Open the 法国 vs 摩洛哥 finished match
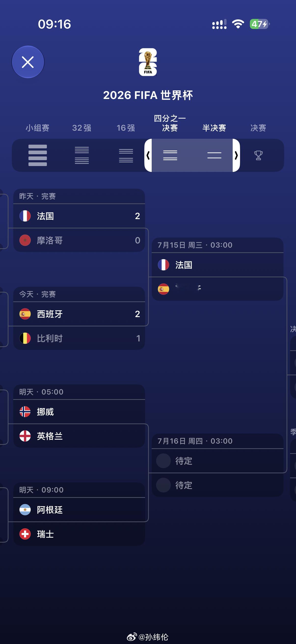 click(x=79, y=220)
